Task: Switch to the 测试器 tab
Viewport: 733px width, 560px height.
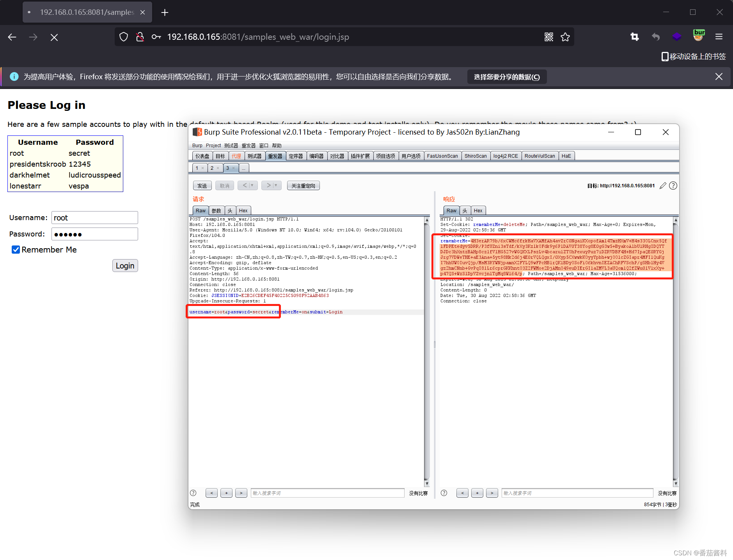Action: [x=254, y=156]
